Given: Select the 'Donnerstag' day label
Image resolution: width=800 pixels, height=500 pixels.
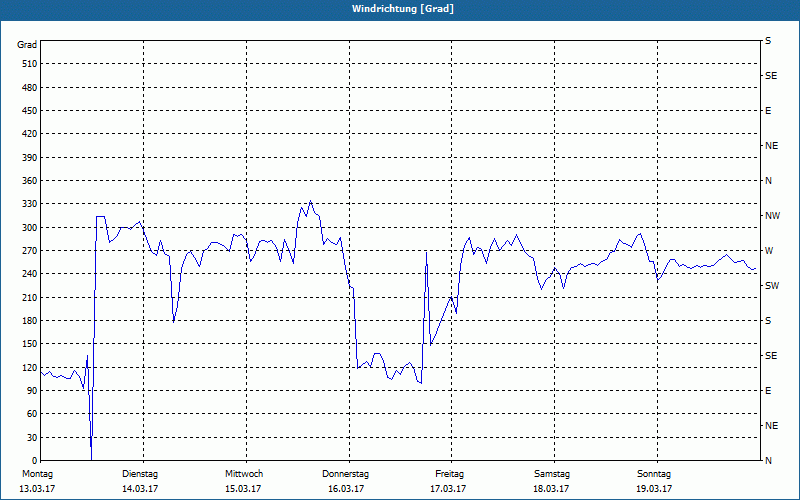Looking at the screenshot, I should 345,474.
